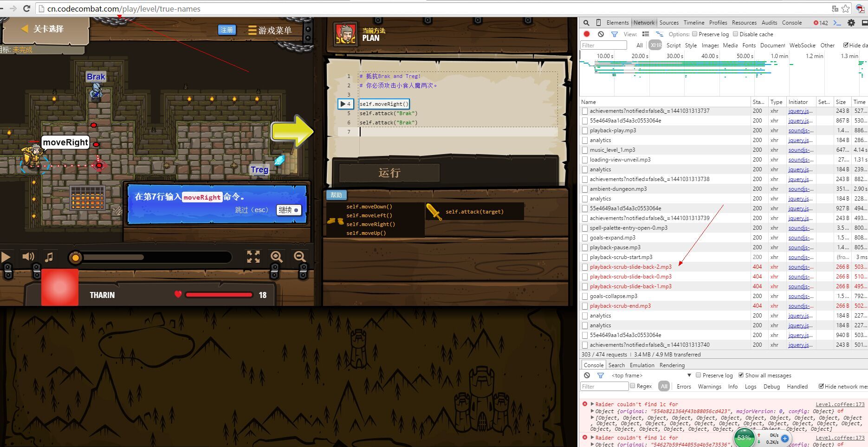Open the Resources tab
This screenshot has width=868, height=447.
[744, 23]
